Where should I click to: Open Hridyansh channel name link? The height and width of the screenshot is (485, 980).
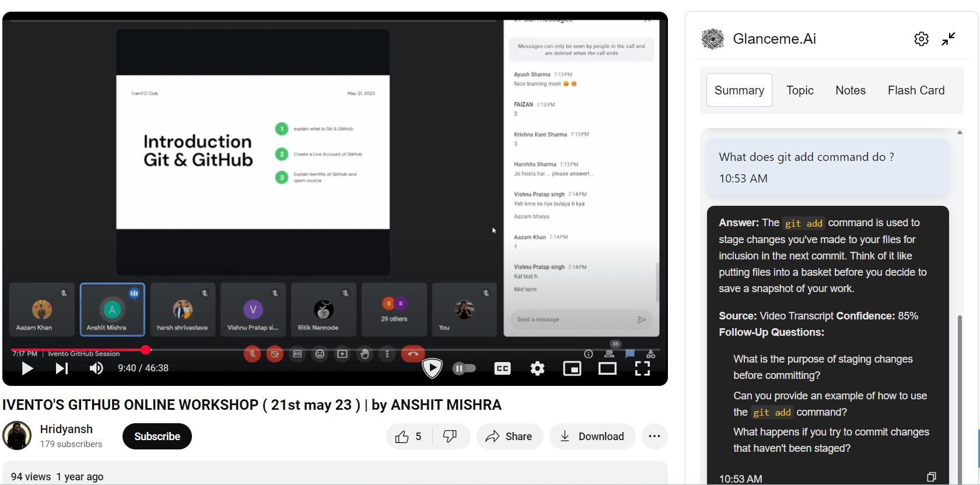(x=66, y=429)
